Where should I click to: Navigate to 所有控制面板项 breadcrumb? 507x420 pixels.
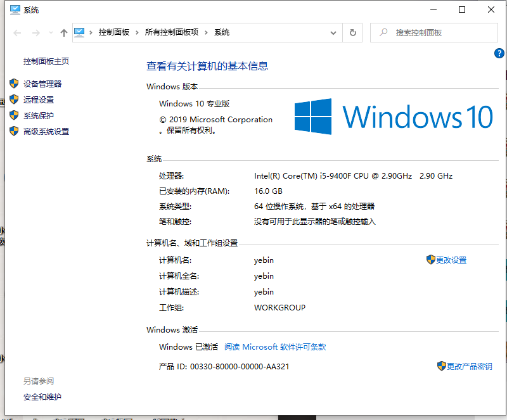pos(171,32)
